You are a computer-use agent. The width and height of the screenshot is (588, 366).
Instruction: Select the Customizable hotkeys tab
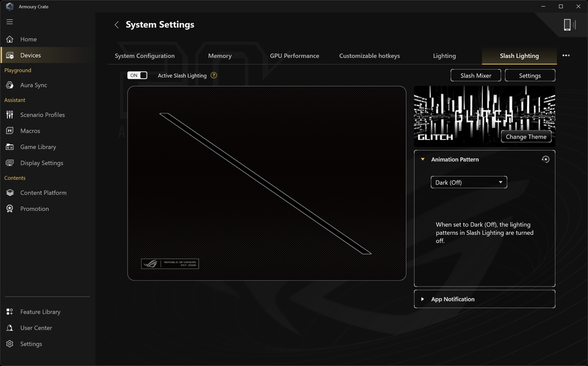369,56
